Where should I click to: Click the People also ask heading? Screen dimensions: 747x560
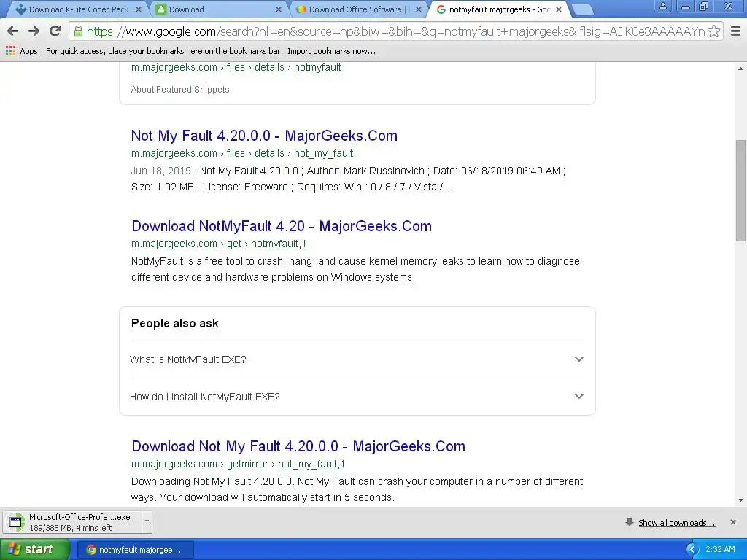tap(175, 323)
